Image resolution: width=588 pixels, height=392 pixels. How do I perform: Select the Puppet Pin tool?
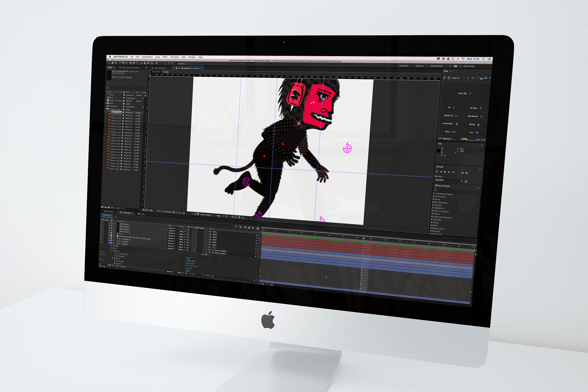click(157, 63)
